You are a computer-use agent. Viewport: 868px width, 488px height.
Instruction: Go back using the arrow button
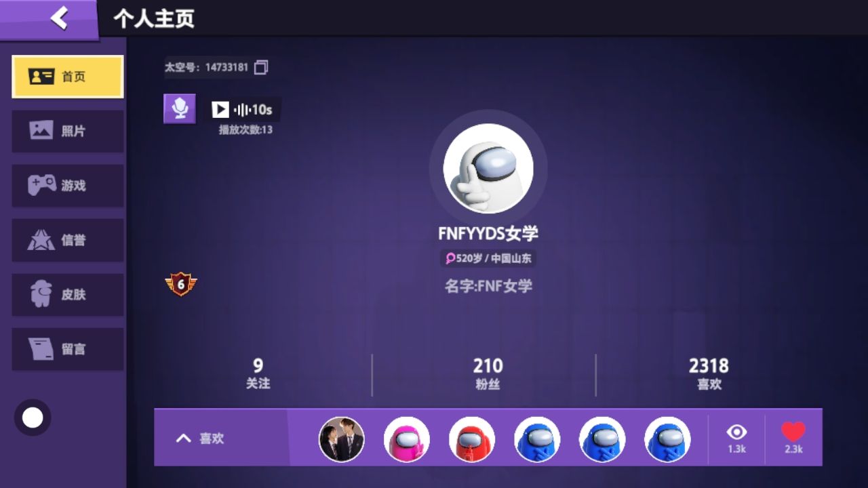pos(59,18)
